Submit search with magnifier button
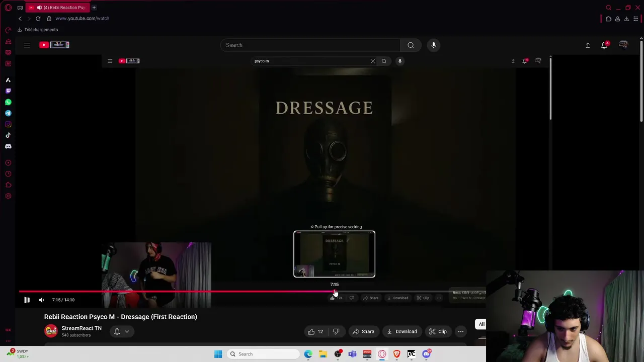This screenshot has width=644, height=362. pos(411,45)
